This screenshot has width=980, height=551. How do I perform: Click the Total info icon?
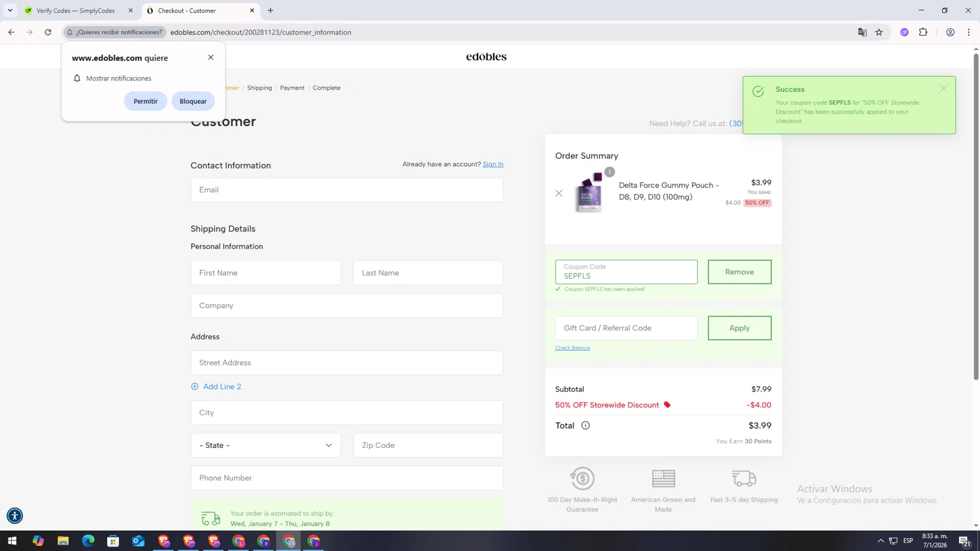coord(585,426)
